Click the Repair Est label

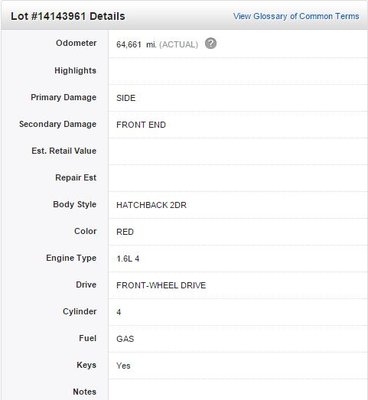coord(76,178)
